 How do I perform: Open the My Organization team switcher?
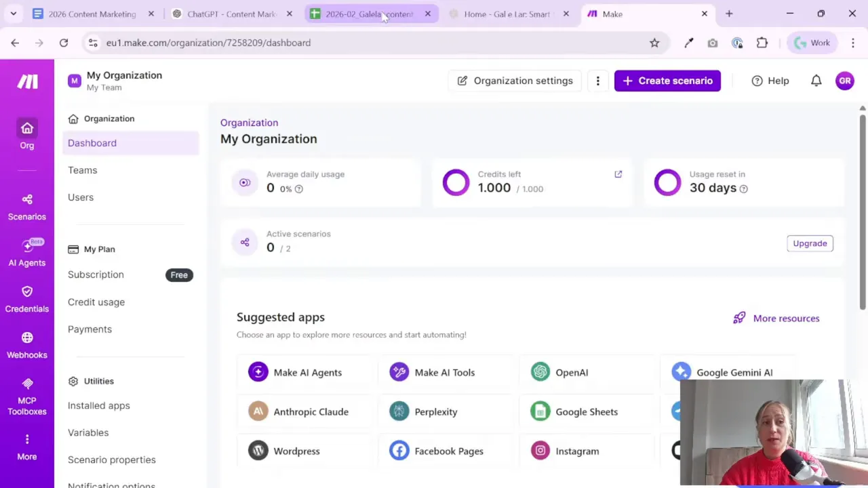pyautogui.click(x=115, y=81)
